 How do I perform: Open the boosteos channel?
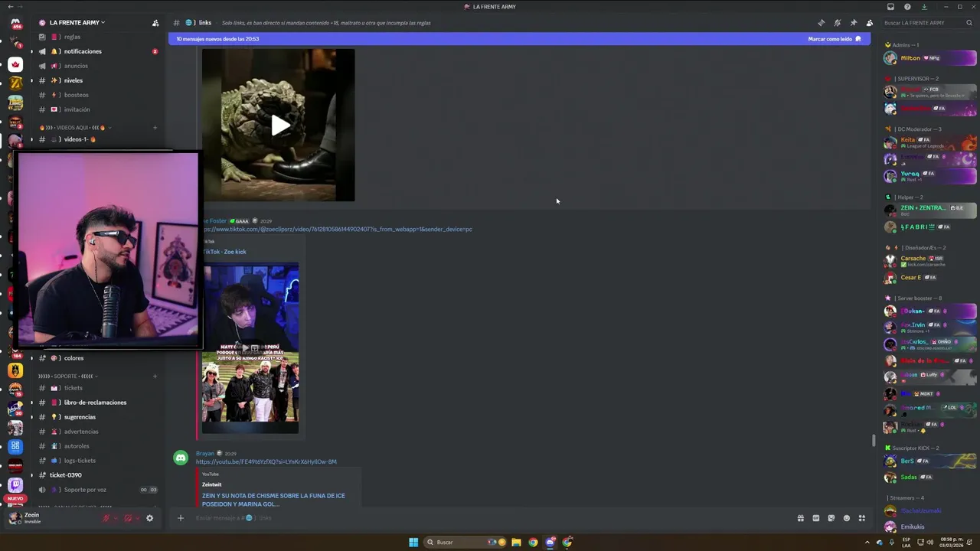pos(98,95)
